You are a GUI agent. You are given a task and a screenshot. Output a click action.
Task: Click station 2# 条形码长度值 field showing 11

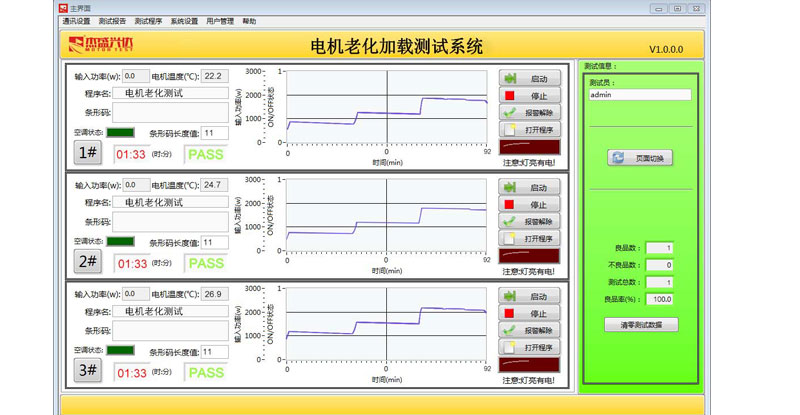215,242
